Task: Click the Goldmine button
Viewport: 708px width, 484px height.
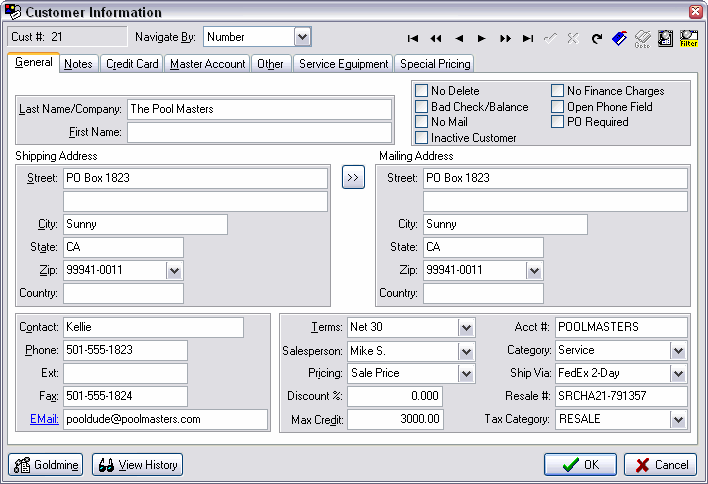Action: 46,465
